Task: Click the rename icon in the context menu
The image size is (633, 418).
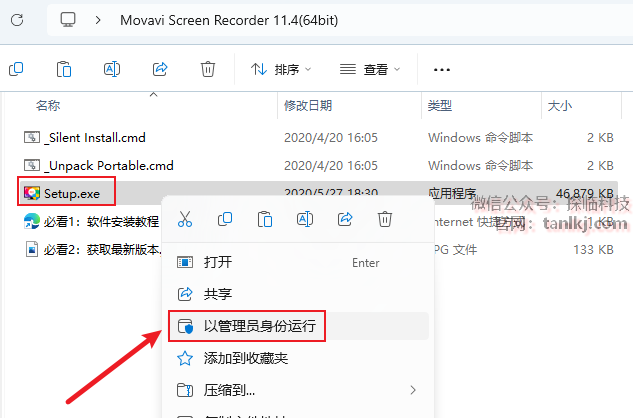Action: [305, 219]
